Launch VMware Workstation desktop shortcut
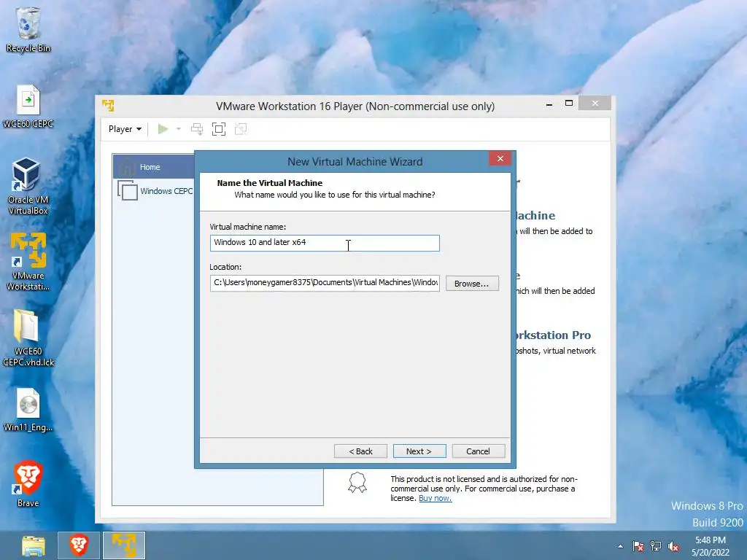The height and width of the screenshot is (560, 747). 28,262
